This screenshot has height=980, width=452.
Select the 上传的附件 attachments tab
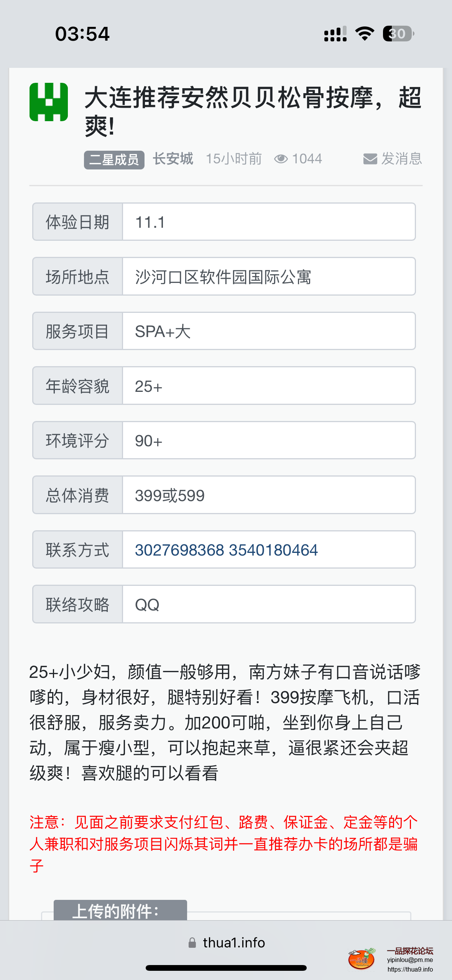pyautogui.click(x=120, y=911)
